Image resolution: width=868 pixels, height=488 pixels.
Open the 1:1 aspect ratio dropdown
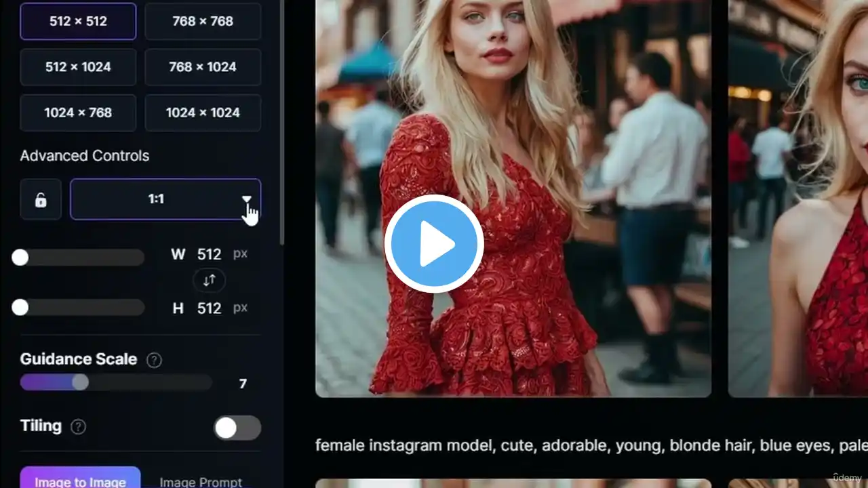click(156, 199)
